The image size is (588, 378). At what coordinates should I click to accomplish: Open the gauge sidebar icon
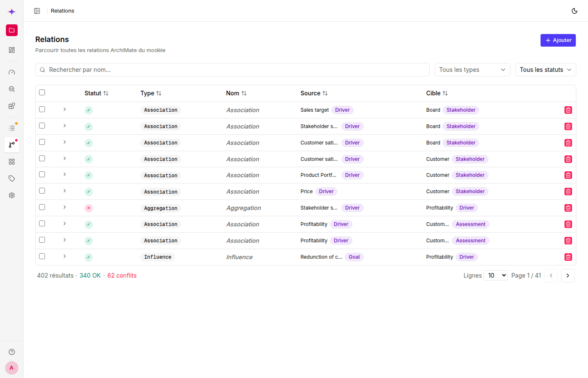point(12,72)
